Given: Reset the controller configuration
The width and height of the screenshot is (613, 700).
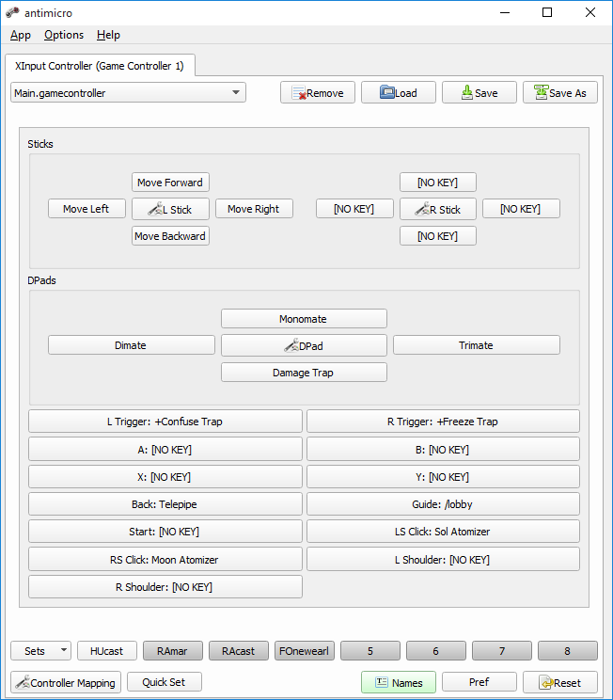Looking at the screenshot, I should coord(560,682).
